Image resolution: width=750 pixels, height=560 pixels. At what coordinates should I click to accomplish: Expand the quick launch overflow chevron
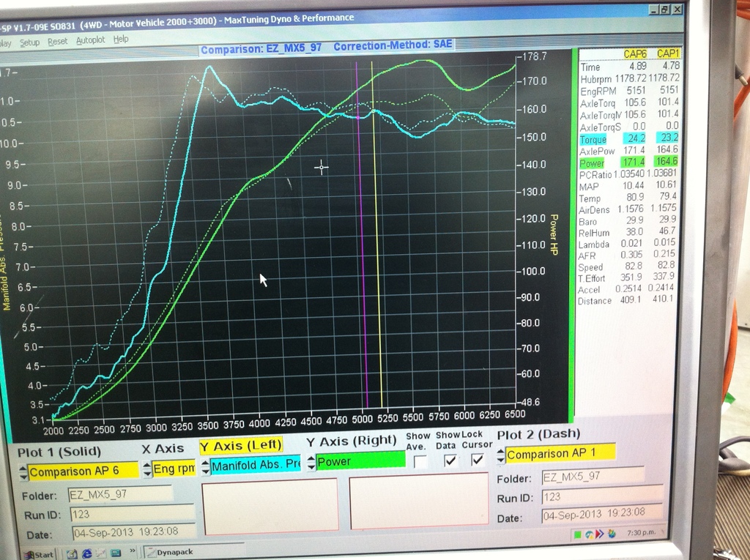tap(133, 550)
